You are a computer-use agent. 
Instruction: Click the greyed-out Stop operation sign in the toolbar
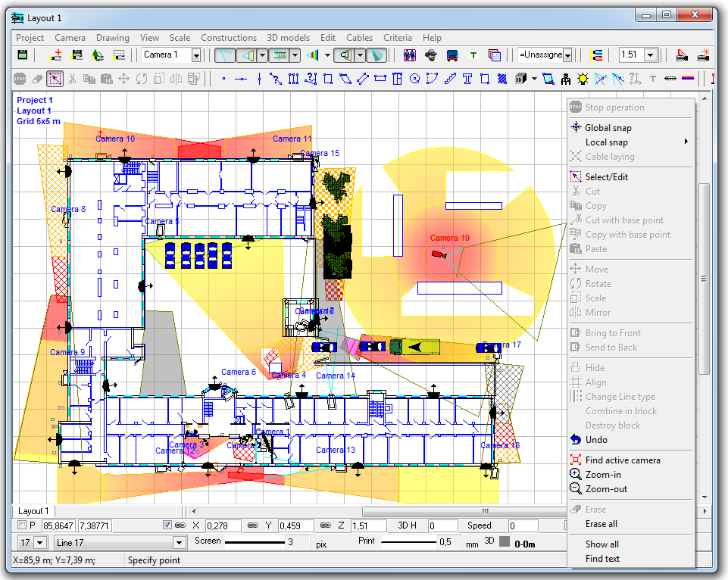[20, 79]
